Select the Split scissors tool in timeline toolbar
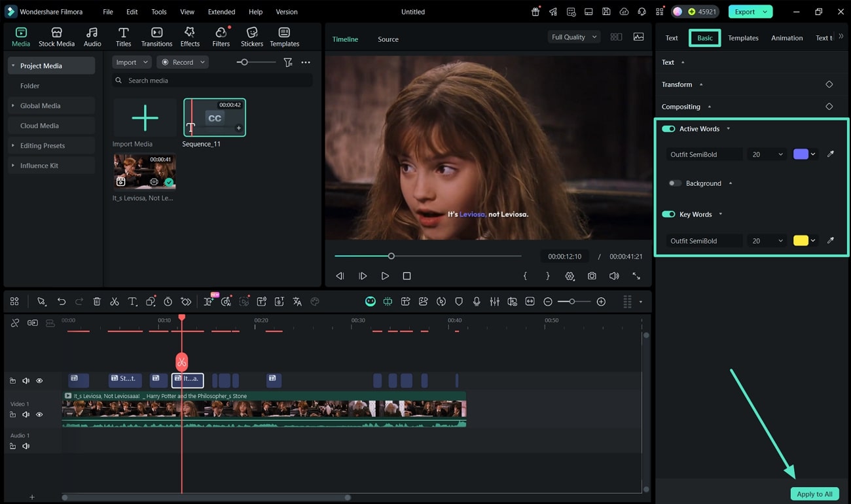The image size is (851, 504). tap(115, 301)
